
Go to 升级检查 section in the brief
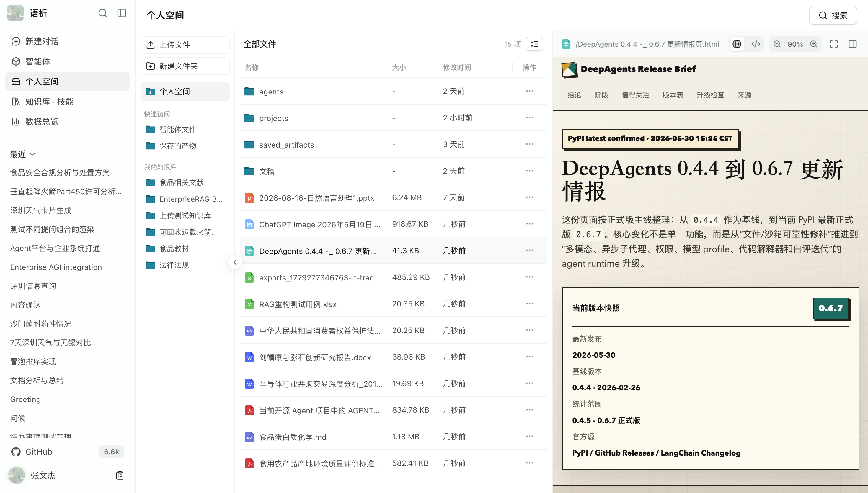[711, 95]
